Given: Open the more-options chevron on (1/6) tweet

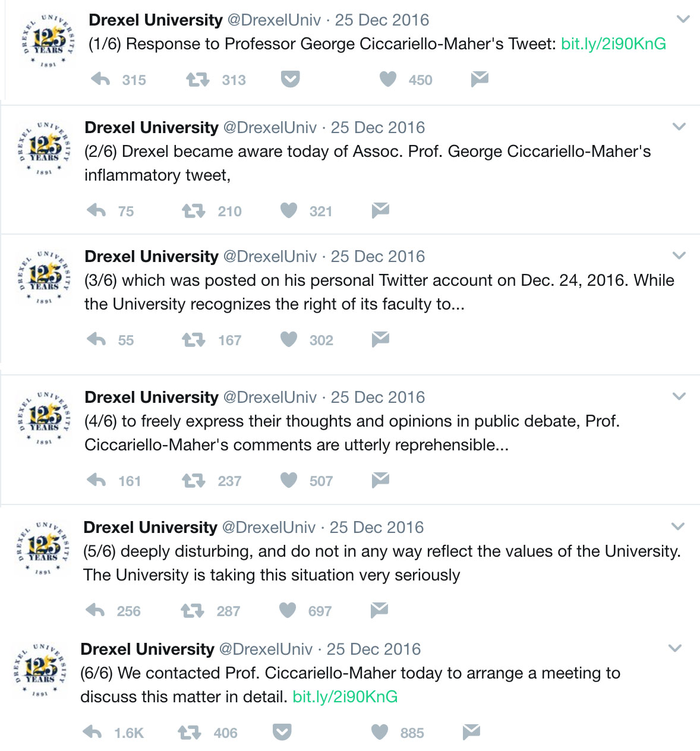Looking at the screenshot, I should [683, 19].
